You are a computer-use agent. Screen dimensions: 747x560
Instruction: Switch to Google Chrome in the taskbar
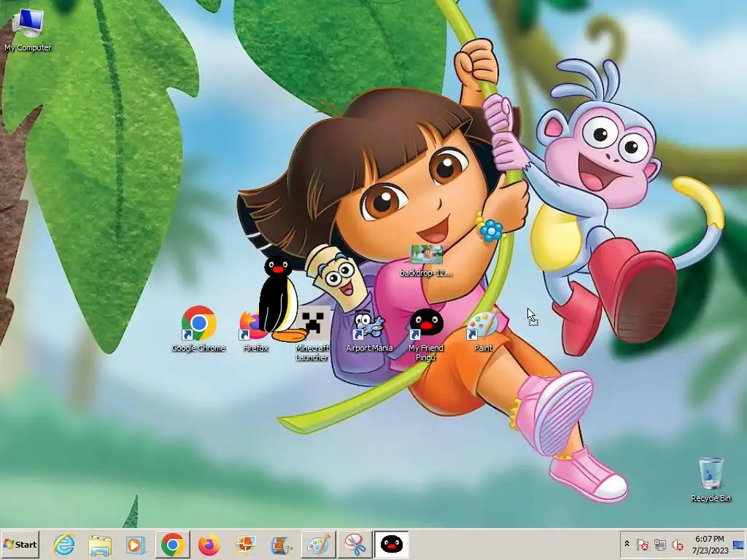pos(172,544)
